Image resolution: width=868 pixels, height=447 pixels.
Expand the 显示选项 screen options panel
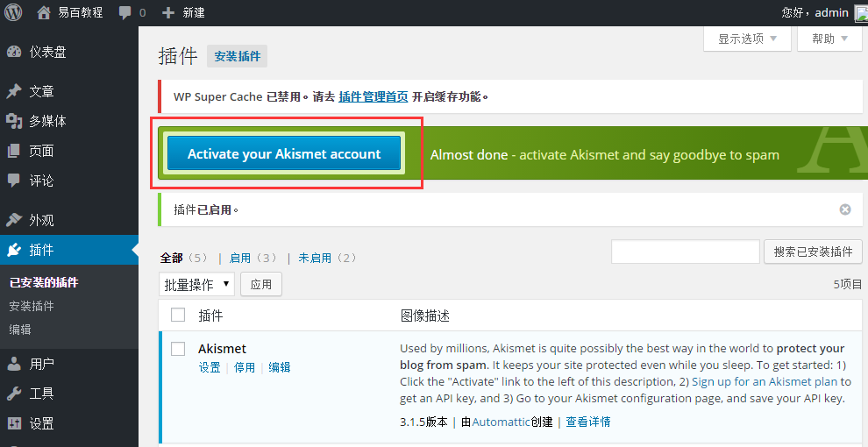pyautogui.click(x=747, y=39)
